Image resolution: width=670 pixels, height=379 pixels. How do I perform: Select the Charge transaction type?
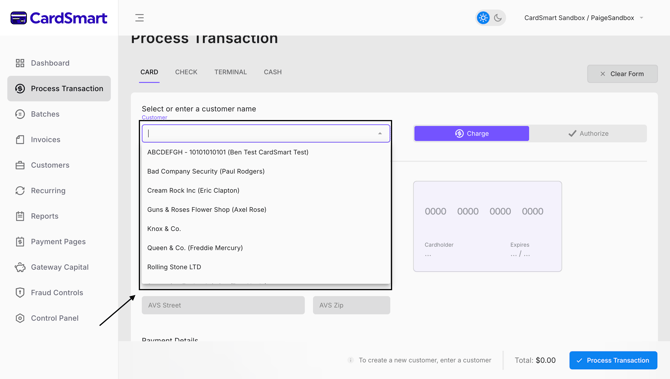[x=471, y=134]
